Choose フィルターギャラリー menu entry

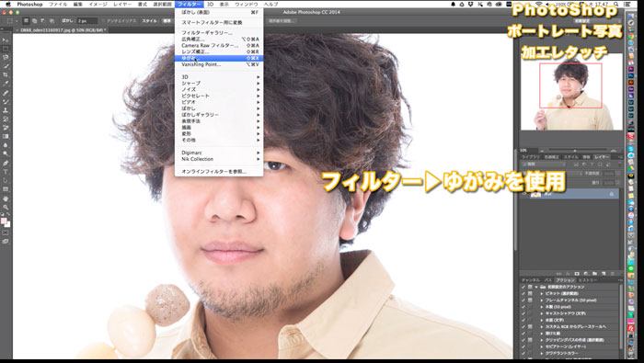click(219, 32)
